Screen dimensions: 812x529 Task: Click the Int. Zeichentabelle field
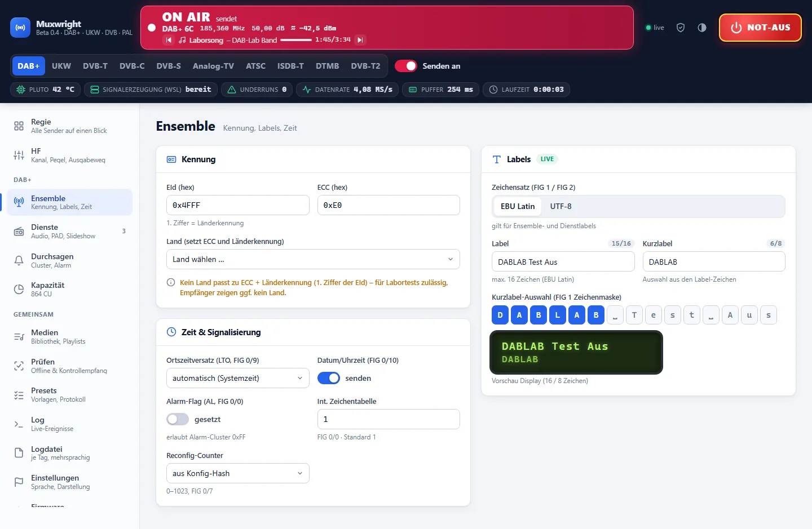(x=389, y=419)
